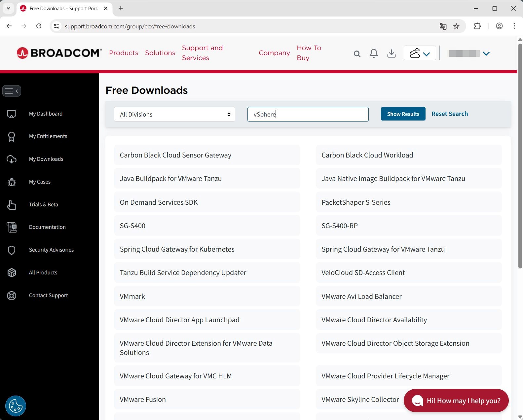Viewport: 523px width, 420px height.
Task: Click the My Dashboard monitor icon
Action: [12, 114]
